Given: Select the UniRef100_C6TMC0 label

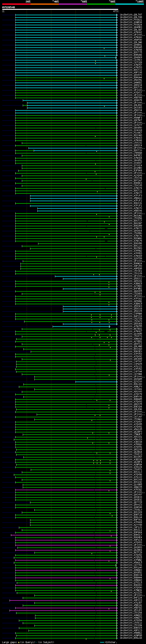Looking at the screenshot, I should point(131,60).
